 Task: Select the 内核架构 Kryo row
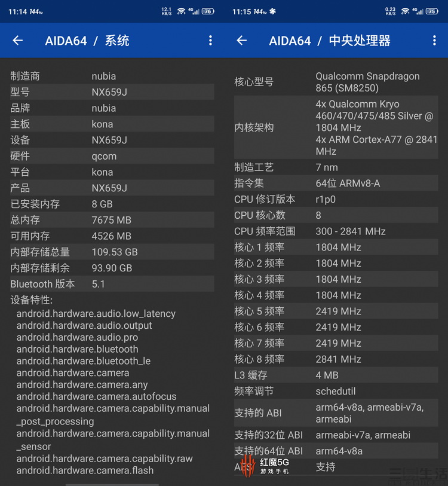tap(336, 127)
